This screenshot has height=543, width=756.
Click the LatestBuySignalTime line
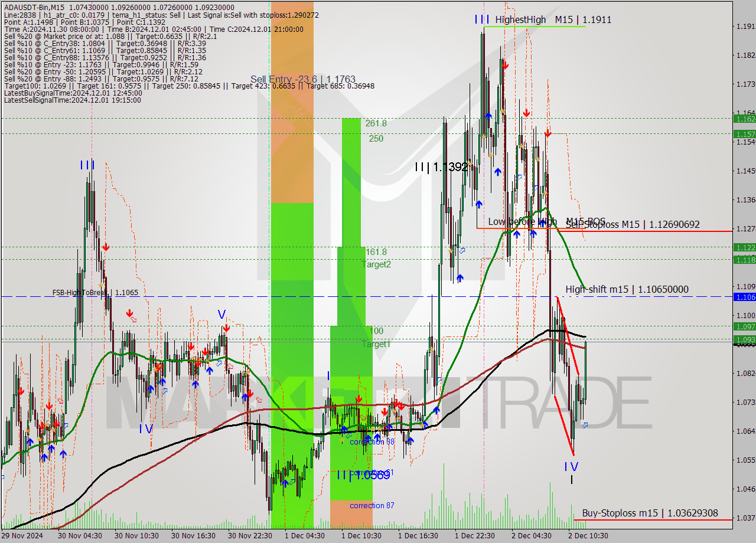tap(73, 93)
